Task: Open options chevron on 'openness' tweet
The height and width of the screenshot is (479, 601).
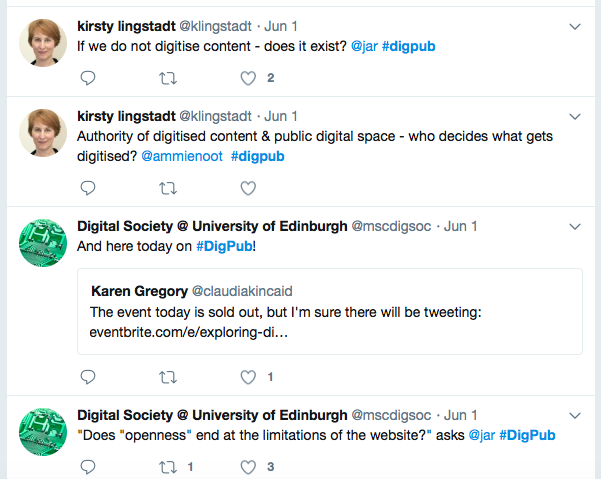Action: 575,415
